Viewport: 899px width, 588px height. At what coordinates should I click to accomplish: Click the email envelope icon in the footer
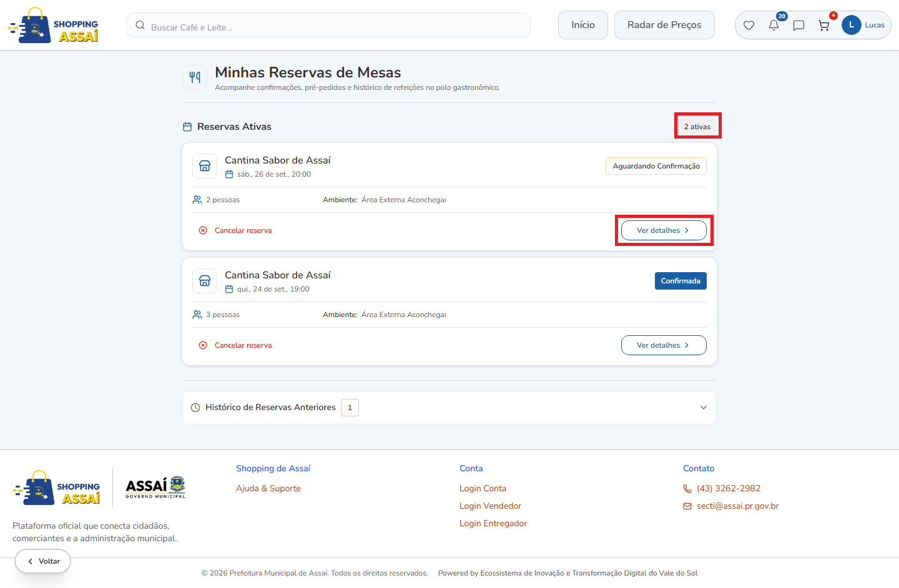click(687, 506)
